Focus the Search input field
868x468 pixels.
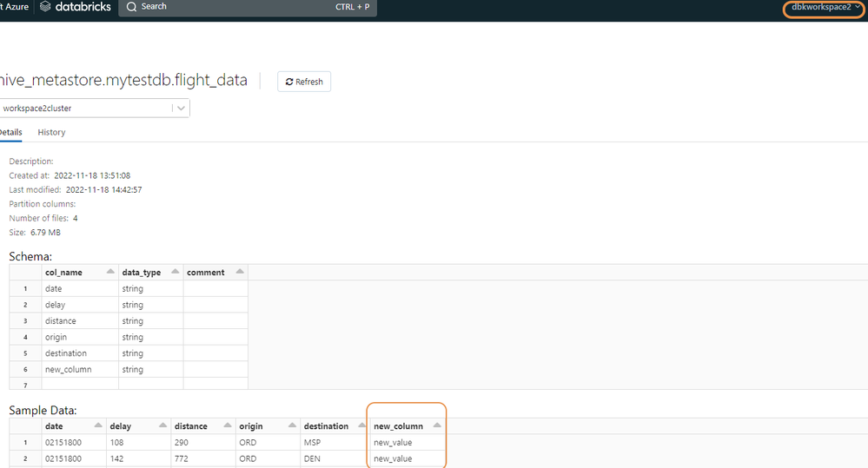248,7
